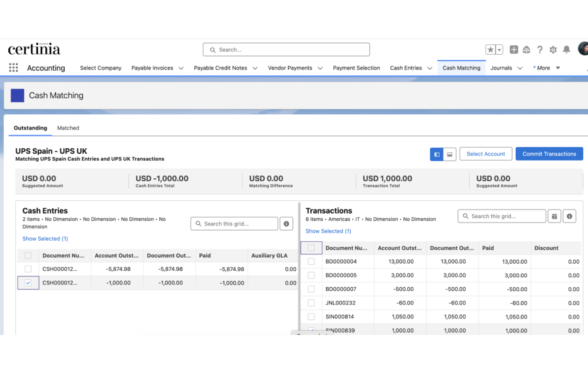Open the calendar filter on Transactions grid
This screenshot has width=588, height=372.
tap(553, 216)
